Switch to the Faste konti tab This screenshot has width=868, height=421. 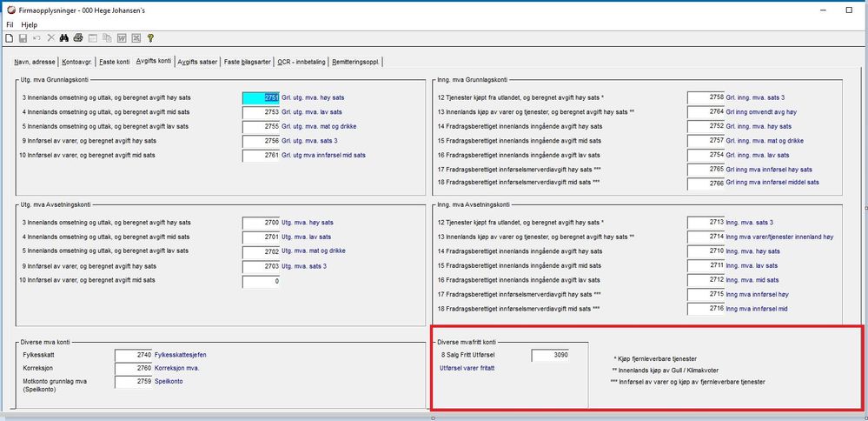click(x=115, y=62)
